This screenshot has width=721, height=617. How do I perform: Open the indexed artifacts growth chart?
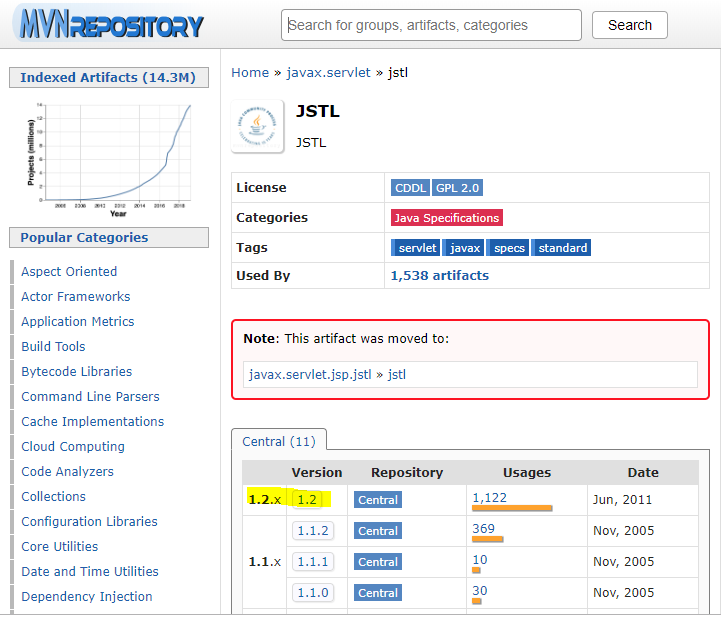click(109, 159)
